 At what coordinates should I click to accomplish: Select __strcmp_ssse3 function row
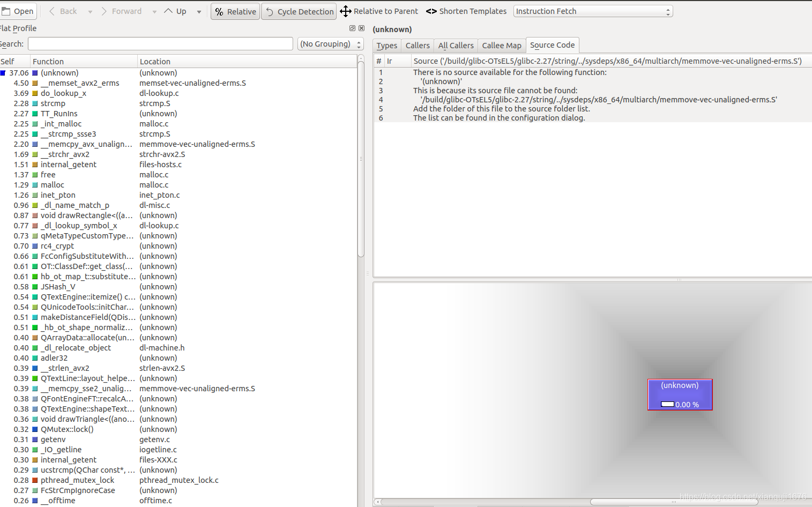click(x=178, y=134)
